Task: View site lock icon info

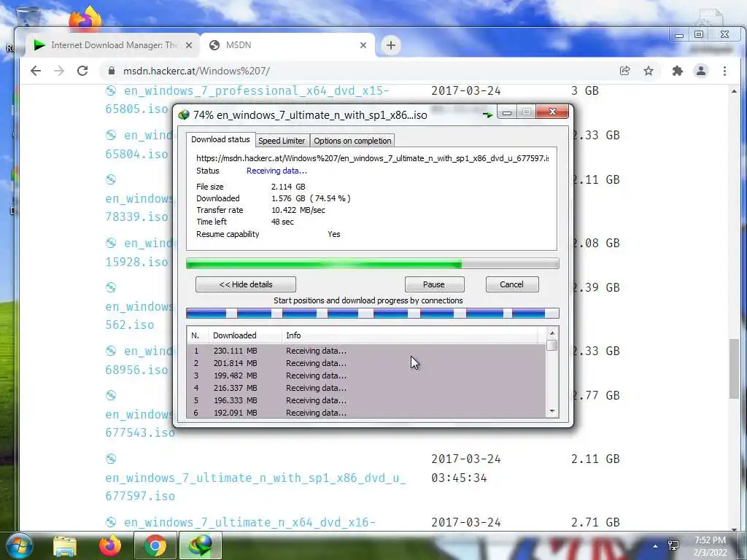Action: pos(112,71)
